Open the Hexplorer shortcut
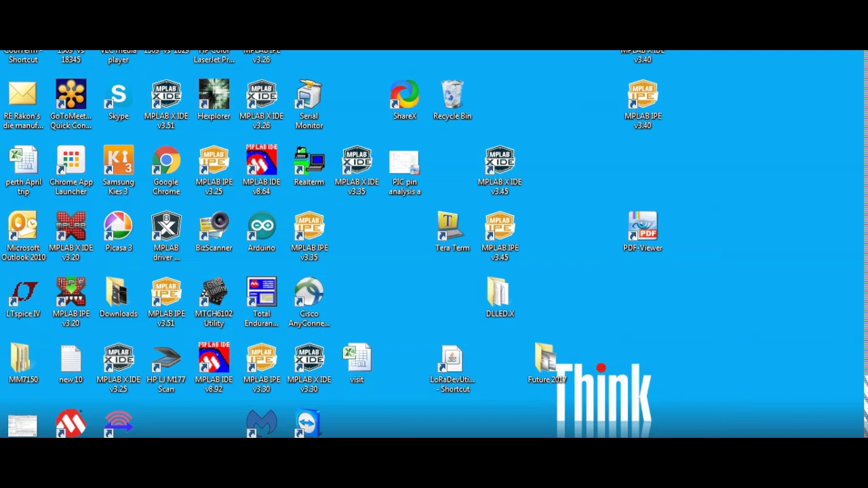 click(x=214, y=100)
